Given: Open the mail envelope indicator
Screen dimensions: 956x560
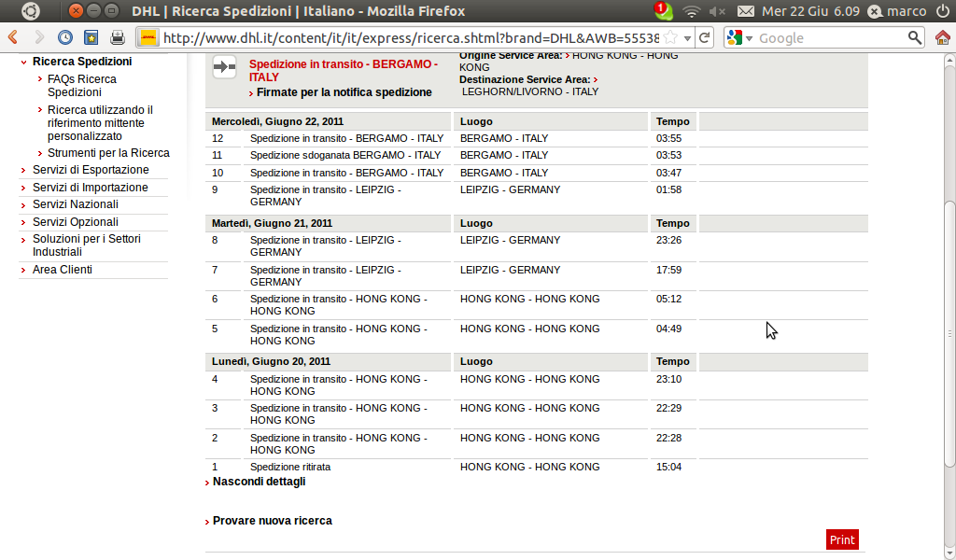Looking at the screenshot, I should click(746, 11).
